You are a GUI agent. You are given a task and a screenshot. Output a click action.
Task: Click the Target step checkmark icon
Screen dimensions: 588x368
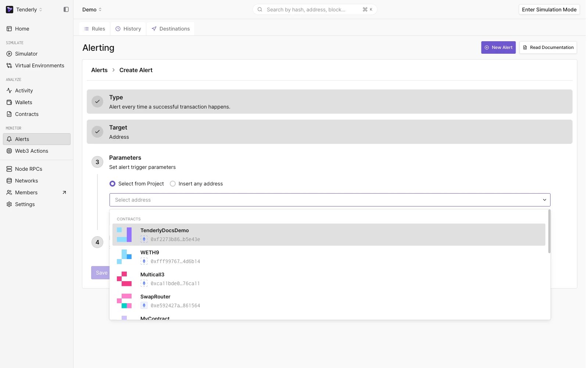[x=97, y=132]
